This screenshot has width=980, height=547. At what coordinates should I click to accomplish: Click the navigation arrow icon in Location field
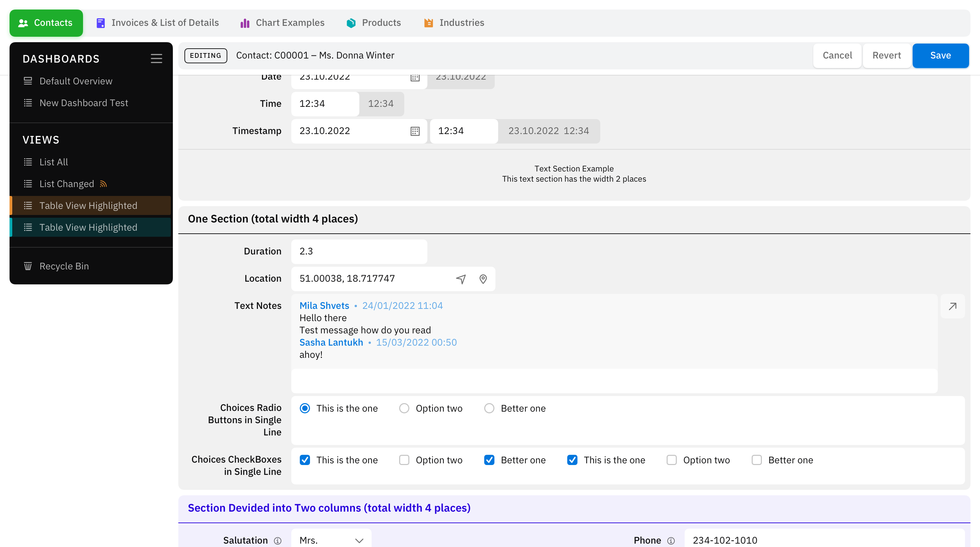(x=461, y=279)
